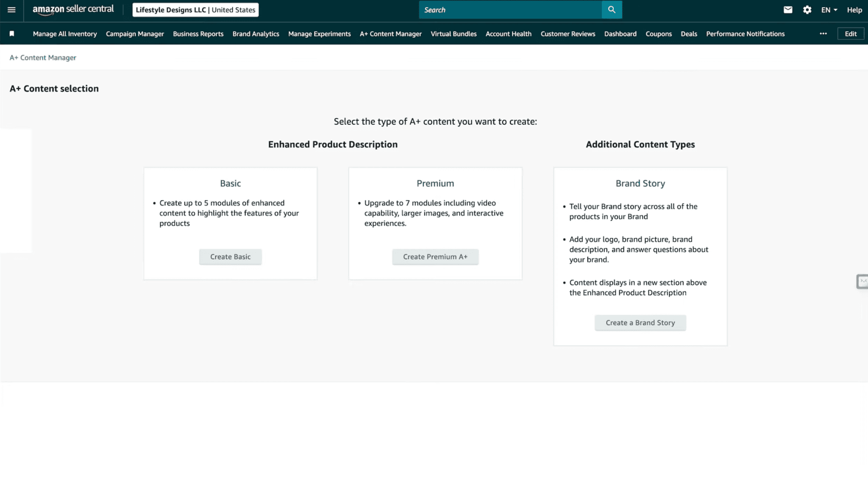Open the hamburger main menu
Viewport: 868px width, 482px height.
tap(11, 10)
